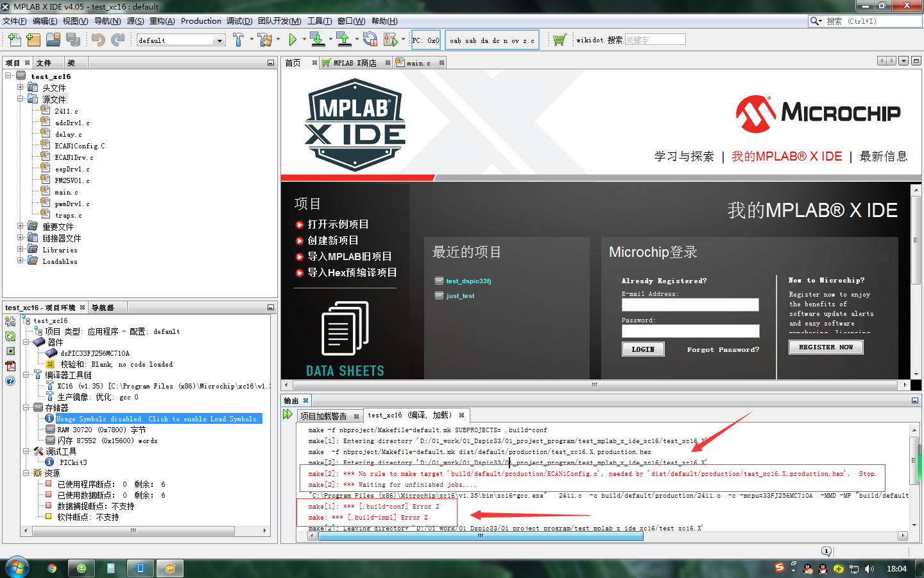
Task: Show the editor tabs dropdown list
Action: pyautogui.click(x=903, y=61)
